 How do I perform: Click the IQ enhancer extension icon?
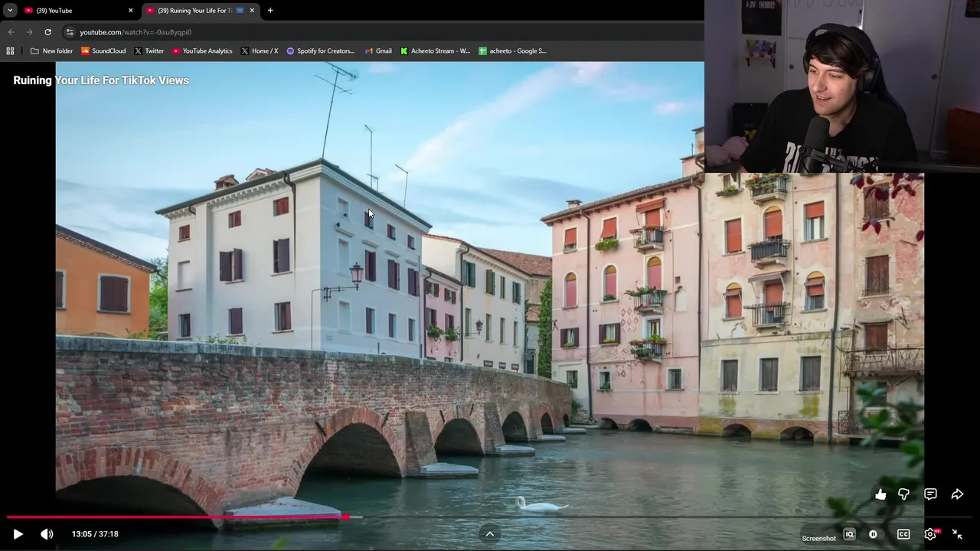pyautogui.click(x=849, y=534)
